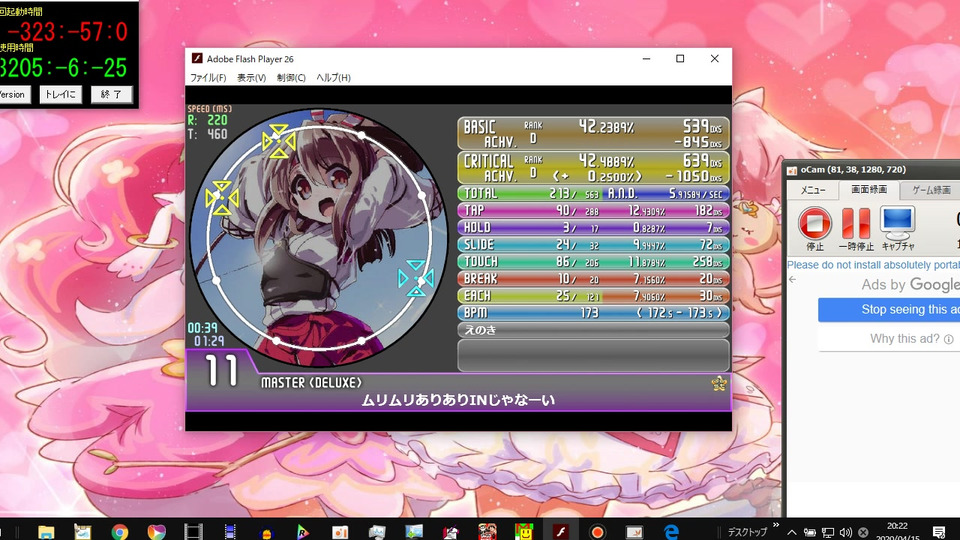Open the 制御(C) menu

pyautogui.click(x=291, y=78)
